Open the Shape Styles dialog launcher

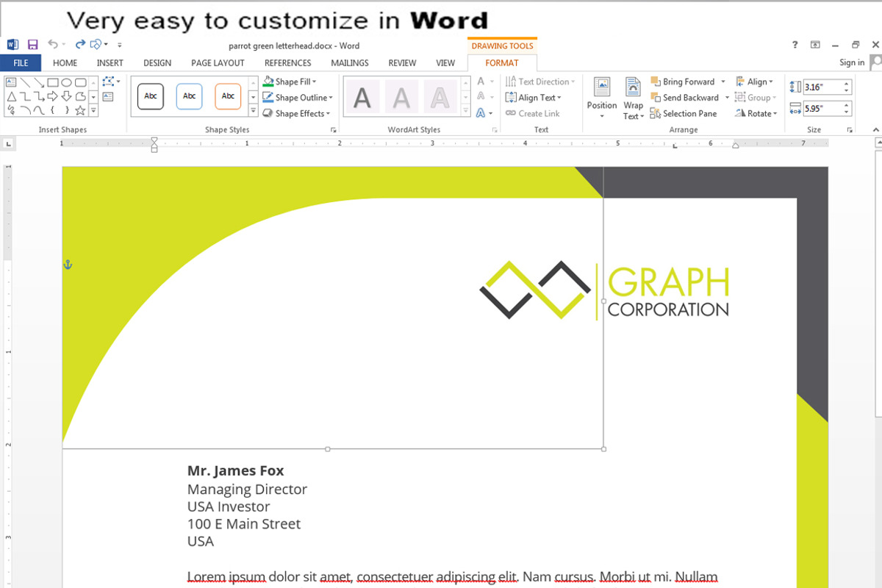point(334,130)
